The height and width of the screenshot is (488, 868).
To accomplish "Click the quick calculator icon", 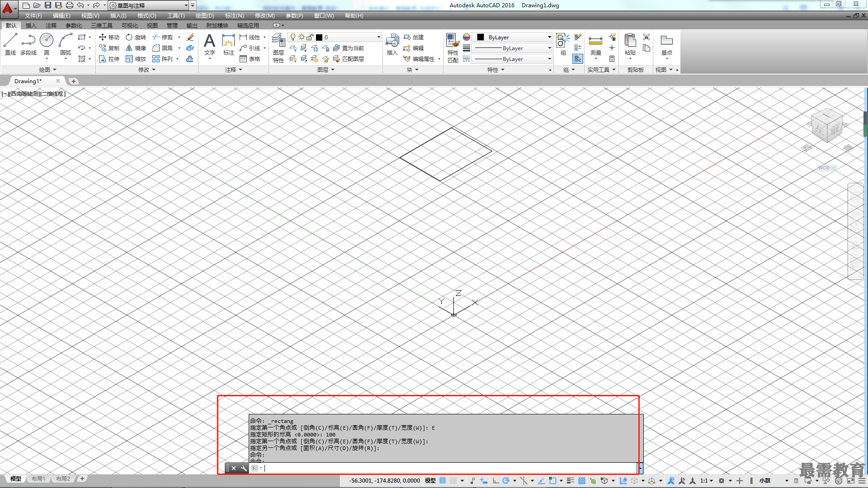I will (612, 59).
